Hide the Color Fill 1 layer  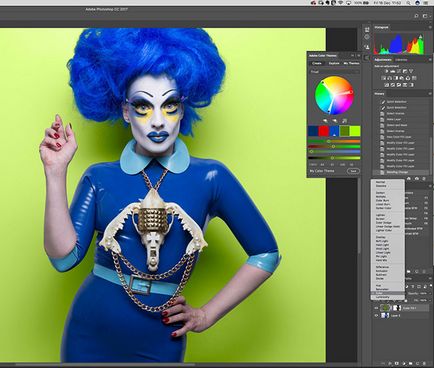[376, 308]
